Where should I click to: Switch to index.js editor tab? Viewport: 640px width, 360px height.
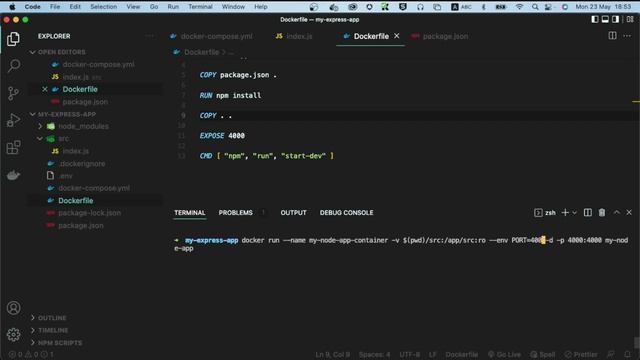pos(294,36)
